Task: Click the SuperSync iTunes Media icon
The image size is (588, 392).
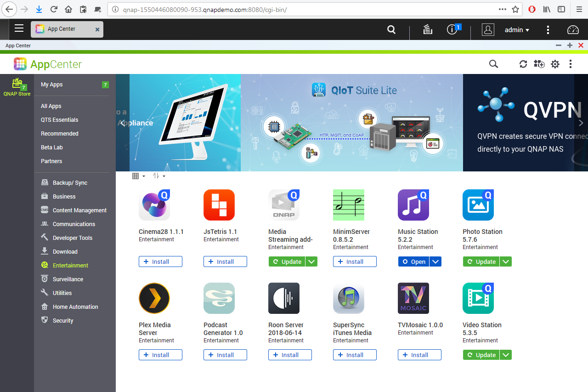Action: click(x=349, y=298)
